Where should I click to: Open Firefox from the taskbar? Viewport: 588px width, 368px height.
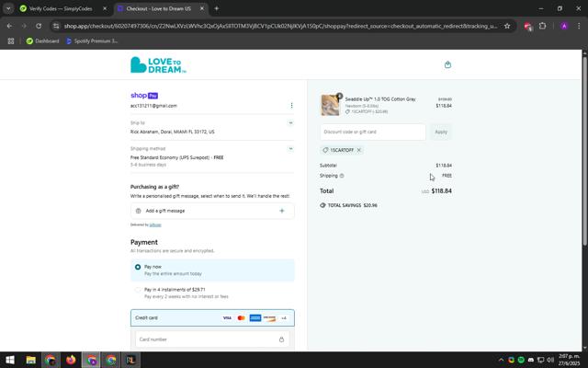(71, 360)
